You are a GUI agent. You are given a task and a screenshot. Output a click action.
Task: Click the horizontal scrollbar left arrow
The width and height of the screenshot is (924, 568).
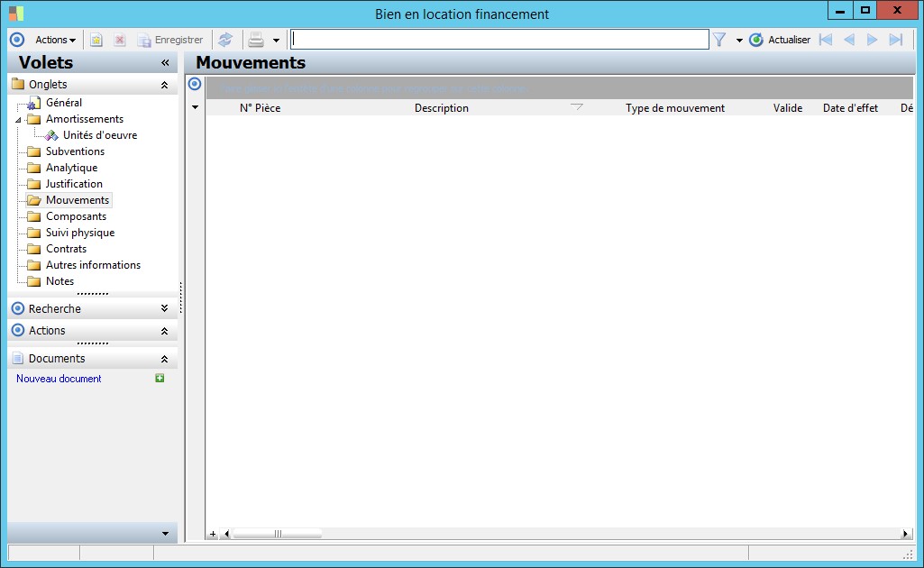[227, 535]
